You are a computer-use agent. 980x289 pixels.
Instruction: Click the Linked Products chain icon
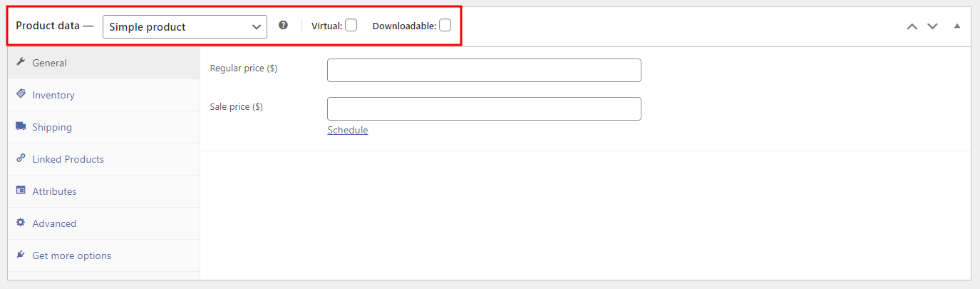[21, 158]
